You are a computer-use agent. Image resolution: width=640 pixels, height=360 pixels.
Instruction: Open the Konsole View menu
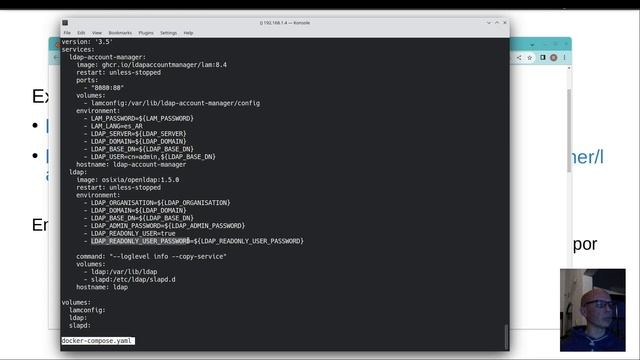pyautogui.click(x=97, y=33)
